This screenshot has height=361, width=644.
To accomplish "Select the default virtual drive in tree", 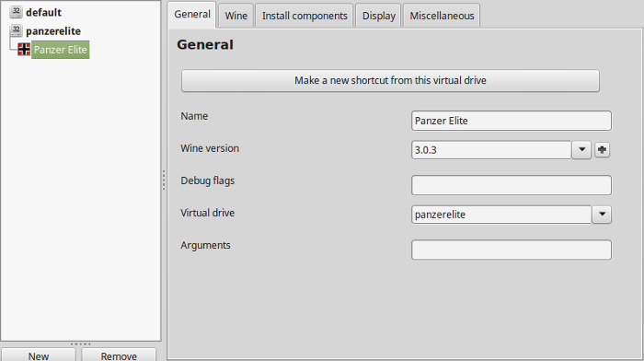I will click(43, 12).
